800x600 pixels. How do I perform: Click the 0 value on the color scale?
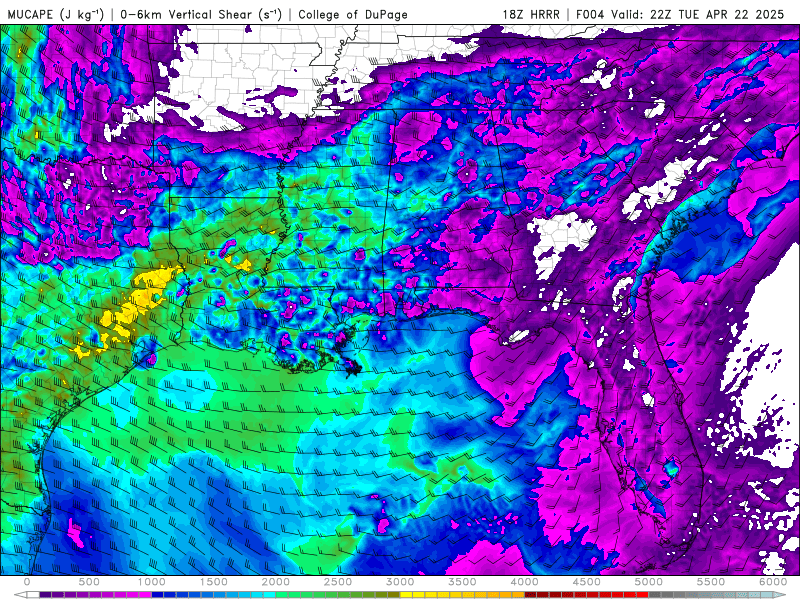click(x=27, y=582)
